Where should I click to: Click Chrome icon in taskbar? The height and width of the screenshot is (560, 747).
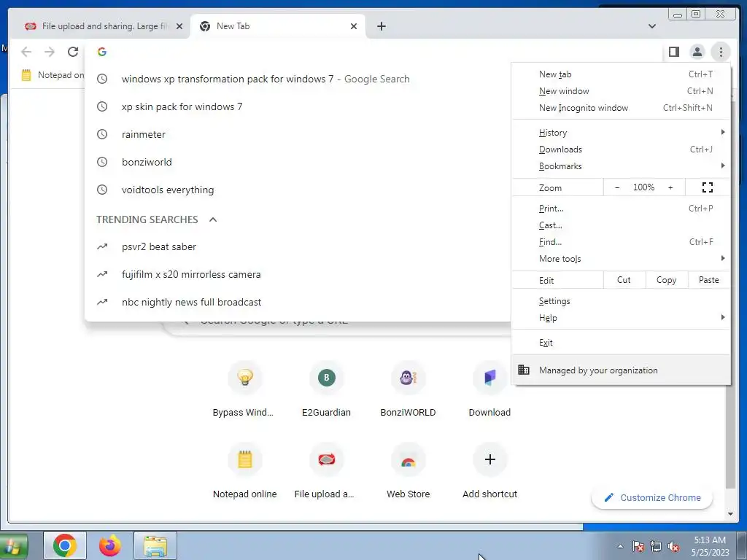65,545
